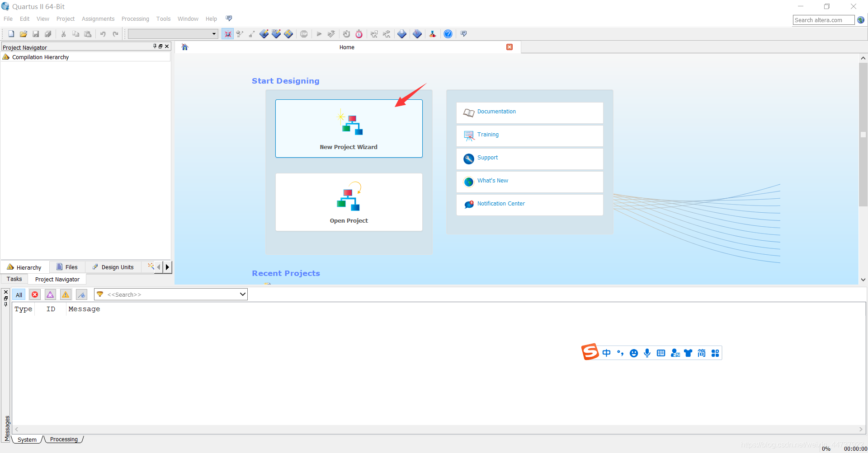Open the Assignments menu
The width and height of the screenshot is (868, 453).
coord(98,19)
